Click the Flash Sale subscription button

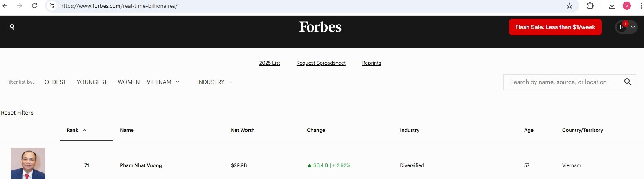[555, 27]
